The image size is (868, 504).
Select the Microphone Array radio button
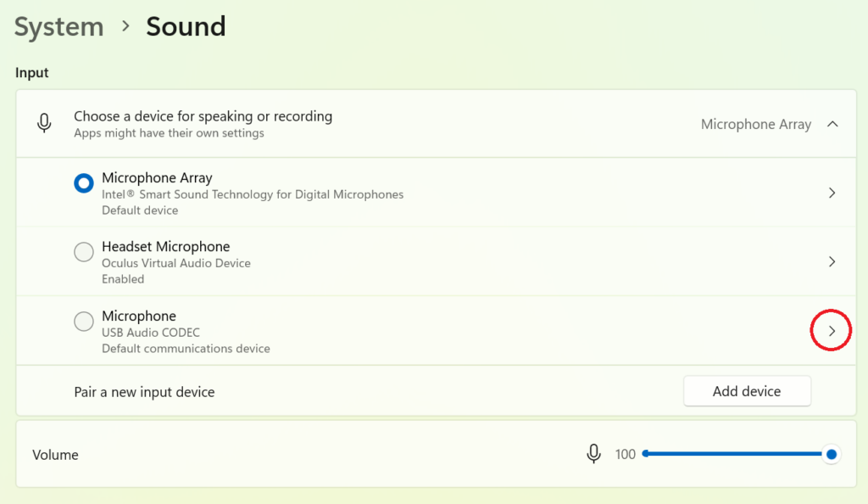coord(84,183)
